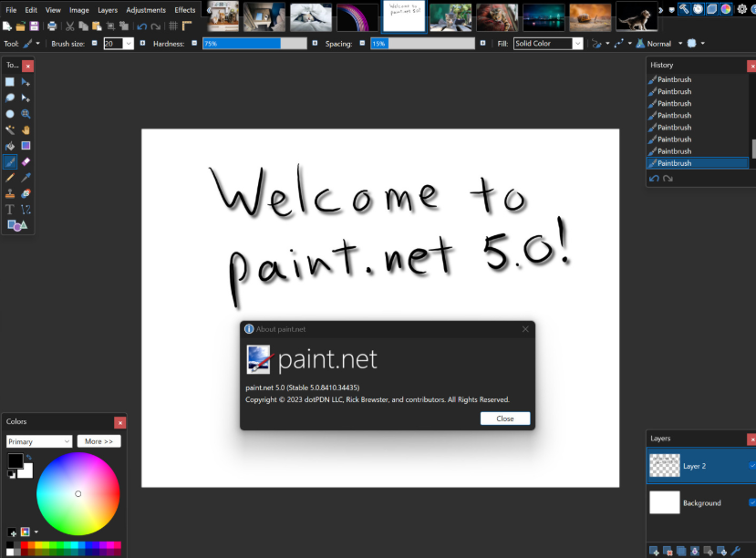Viewport: 756px width, 558px height.
Task: Click the New image icon
Action: pos(7,26)
